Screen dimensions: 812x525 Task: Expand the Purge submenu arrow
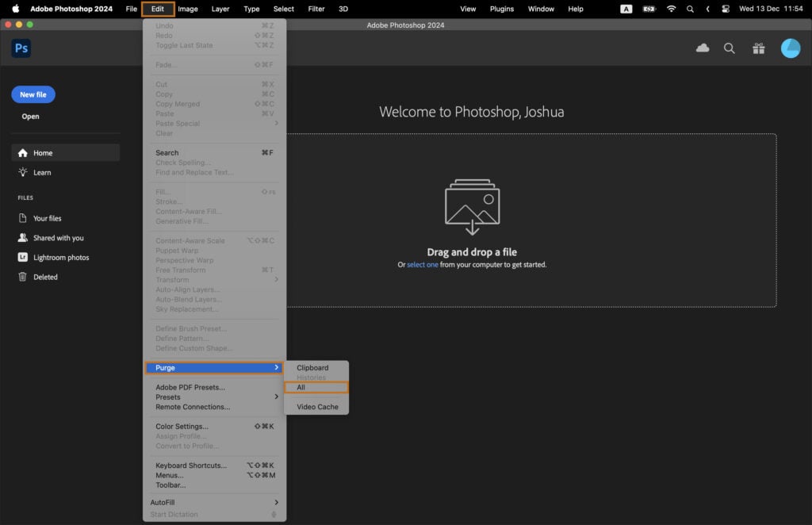pos(277,367)
